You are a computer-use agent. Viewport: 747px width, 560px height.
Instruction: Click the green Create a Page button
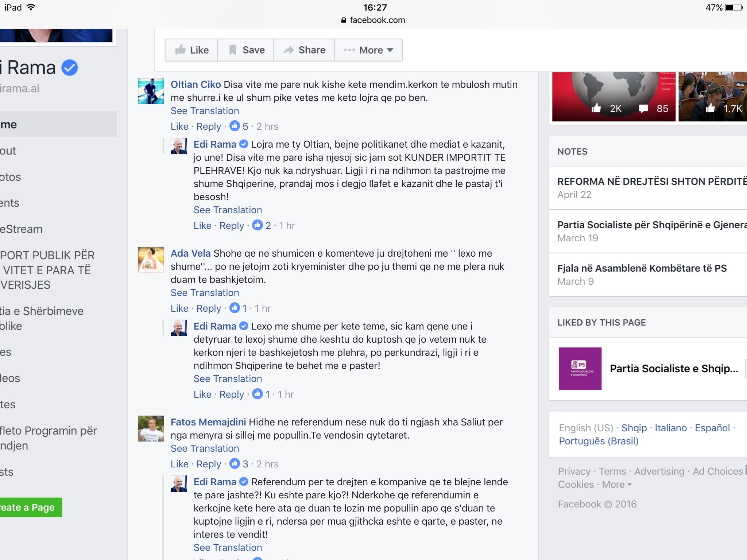pyautogui.click(x=31, y=507)
